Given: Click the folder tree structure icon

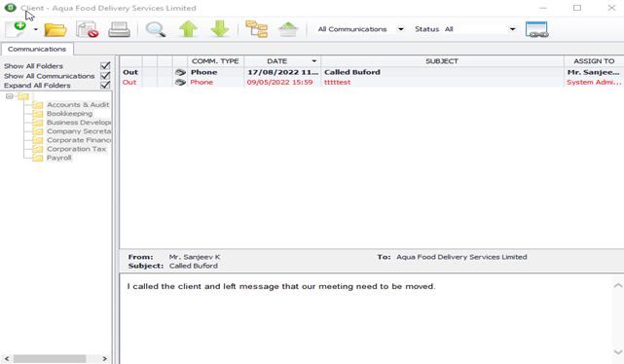Looking at the screenshot, I should coord(257,29).
